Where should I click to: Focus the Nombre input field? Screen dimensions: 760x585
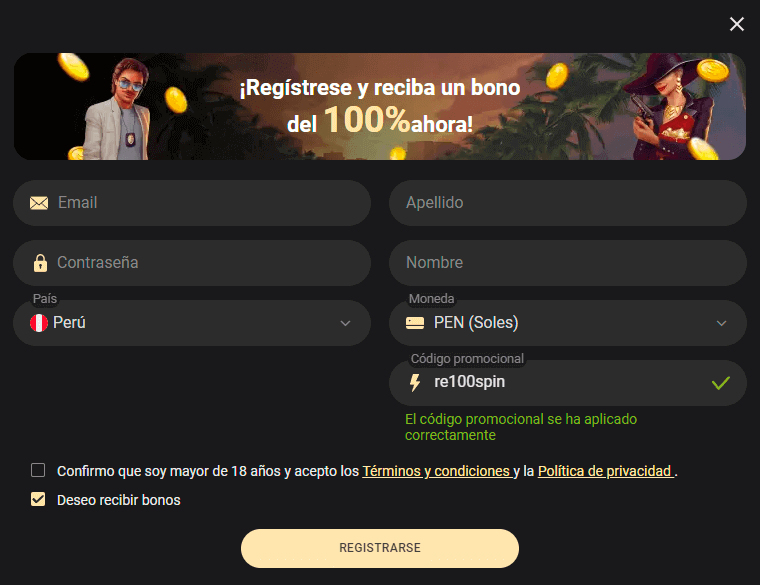click(568, 263)
